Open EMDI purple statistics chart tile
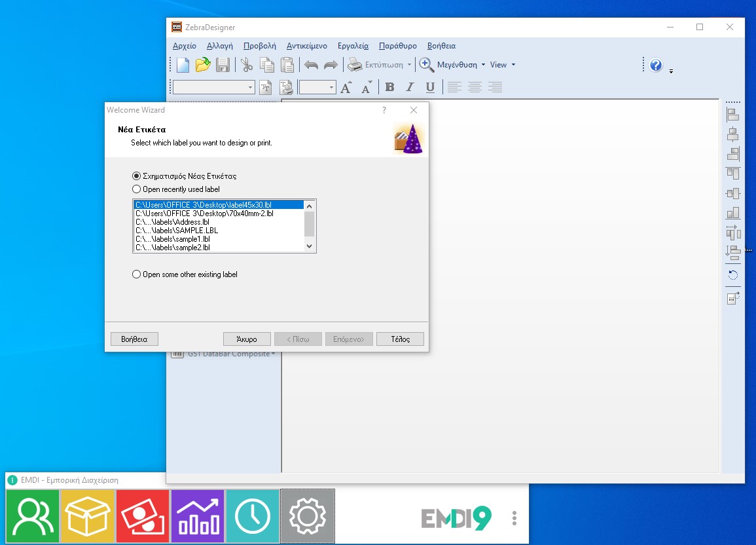 [198, 517]
